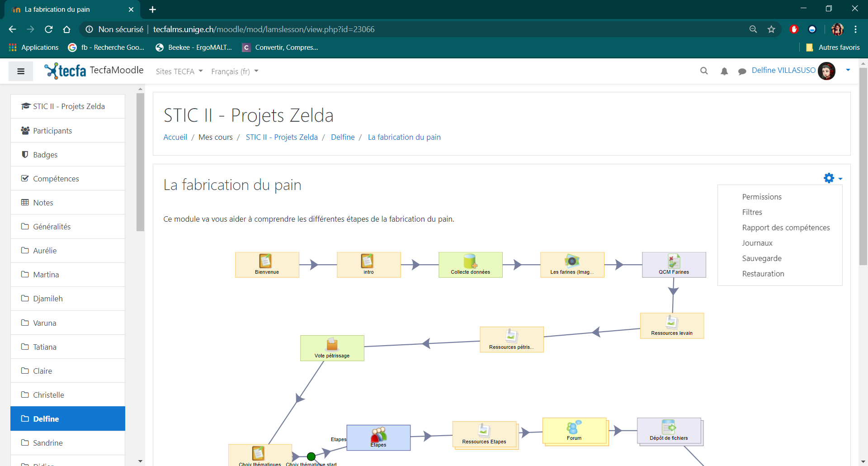This screenshot has width=868, height=466.
Task: Open the Accueil breadcrumb link
Action: tap(175, 137)
